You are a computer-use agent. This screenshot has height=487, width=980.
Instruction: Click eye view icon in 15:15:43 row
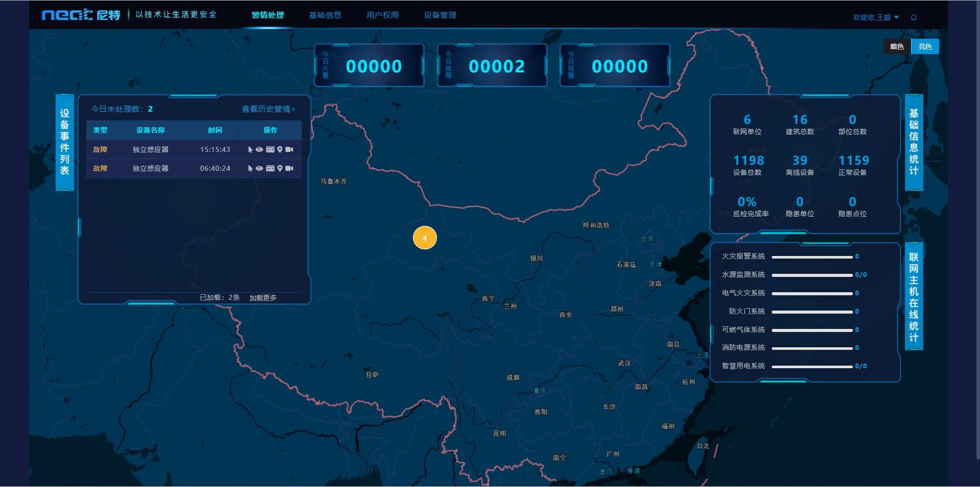click(259, 149)
